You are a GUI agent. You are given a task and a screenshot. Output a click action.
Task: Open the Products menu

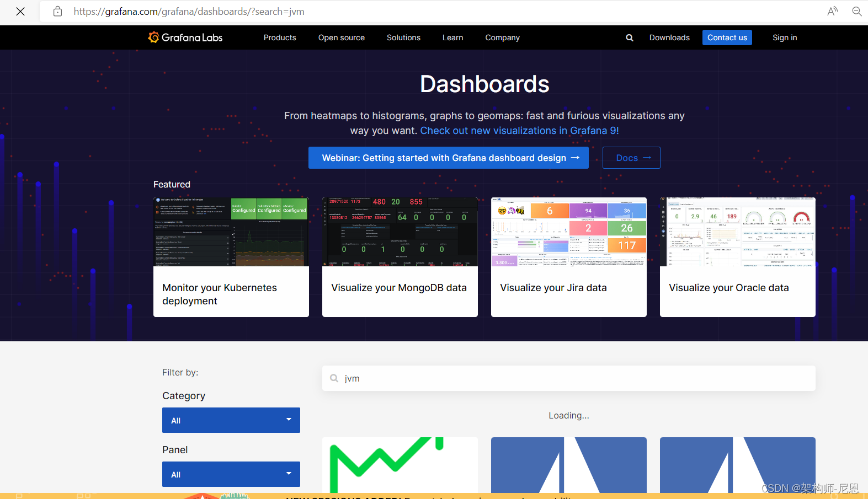pos(280,37)
